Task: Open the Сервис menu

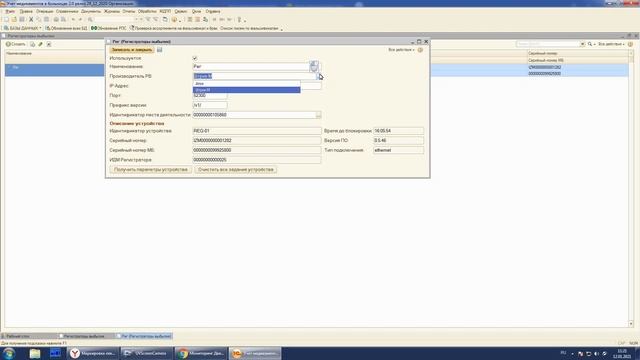Action: (180, 11)
